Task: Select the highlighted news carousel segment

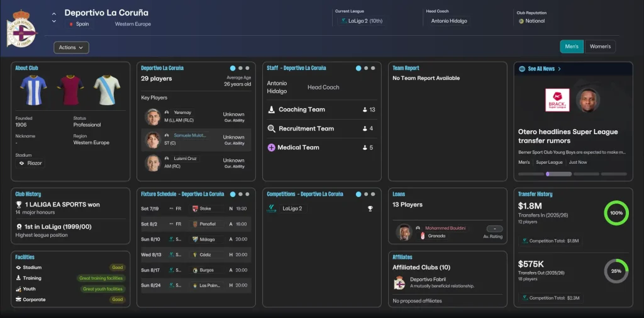Action: click(x=559, y=174)
